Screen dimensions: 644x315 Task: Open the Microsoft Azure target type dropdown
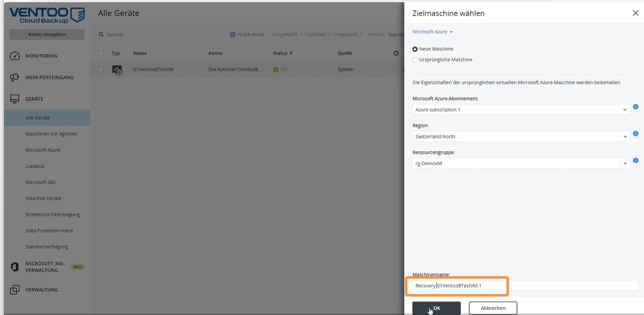coord(433,32)
